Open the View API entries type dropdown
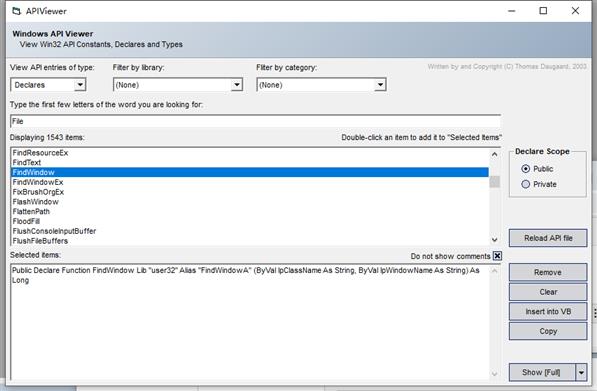The width and height of the screenshot is (597, 391). pyautogui.click(x=80, y=85)
